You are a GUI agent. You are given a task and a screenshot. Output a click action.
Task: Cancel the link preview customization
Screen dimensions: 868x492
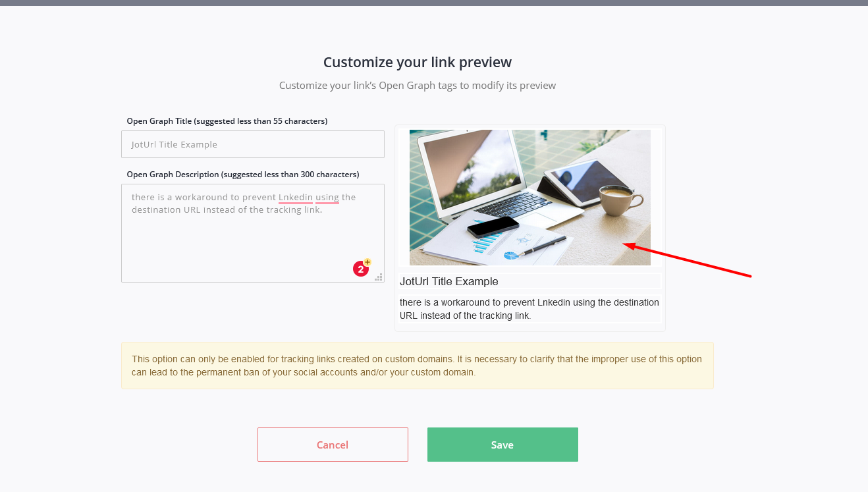(333, 445)
